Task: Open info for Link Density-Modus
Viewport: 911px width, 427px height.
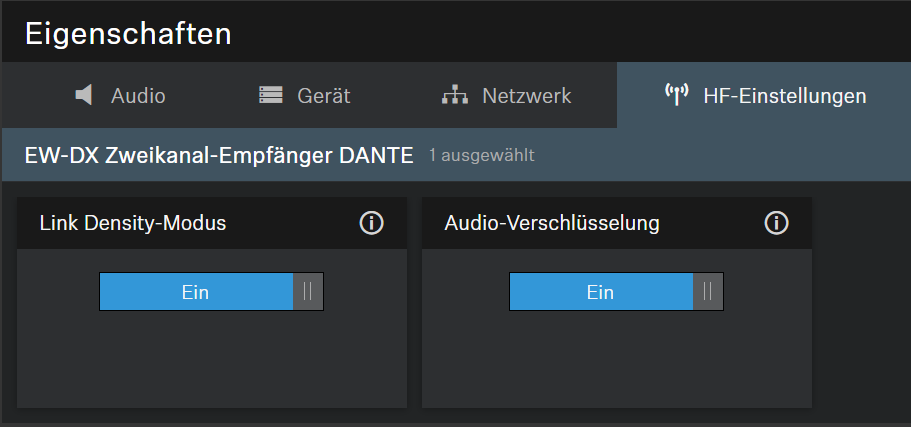Action: click(x=372, y=223)
